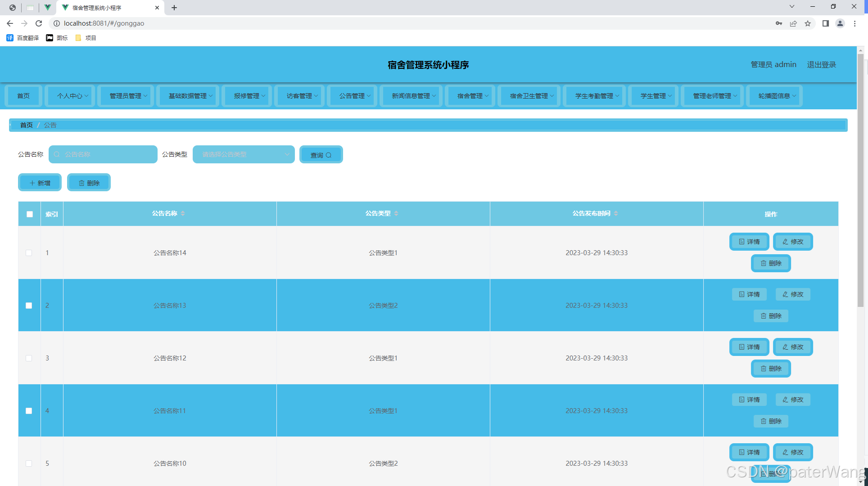
Task: Bookmark this page with the star icon
Action: [x=808, y=23]
